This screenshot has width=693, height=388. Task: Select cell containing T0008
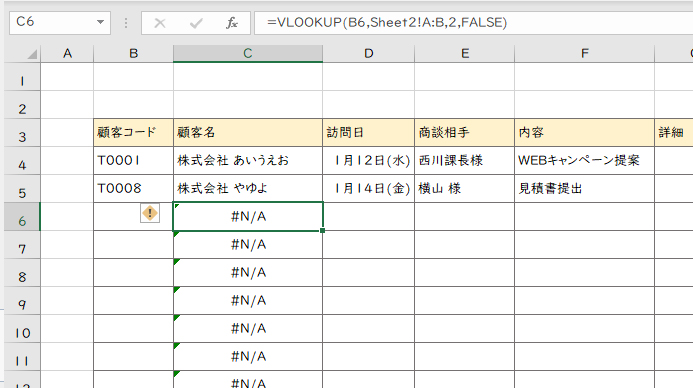133,189
